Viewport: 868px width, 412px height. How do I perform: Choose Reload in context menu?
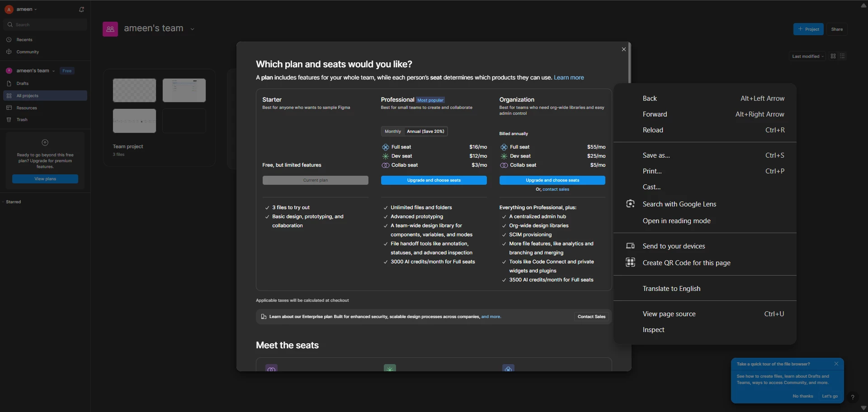point(705,130)
